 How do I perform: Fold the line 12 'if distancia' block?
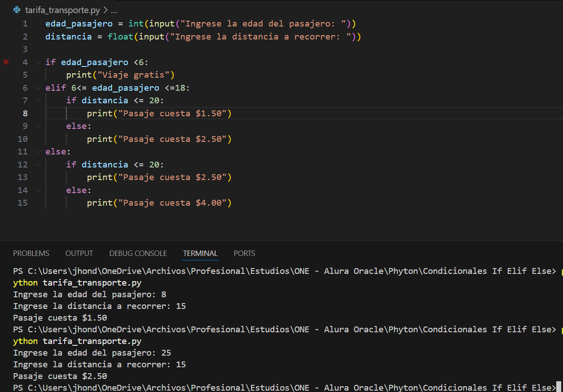[37, 164]
